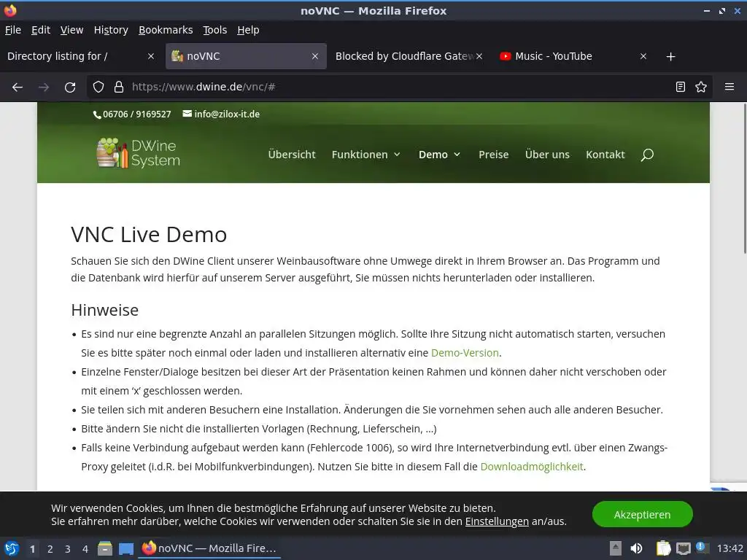Screen dimensions: 747x560
Task: Follow the Downloadmöglichkeit link
Action: [532, 467]
